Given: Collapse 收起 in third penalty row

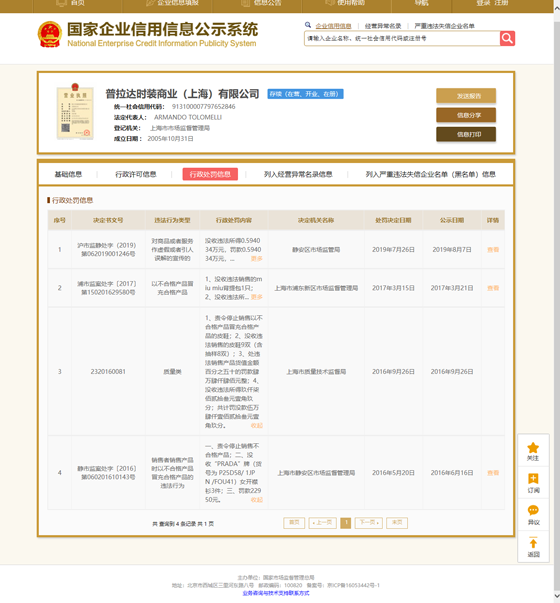Looking at the screenshot, I should pyautogui.click(x=257, y=425).
